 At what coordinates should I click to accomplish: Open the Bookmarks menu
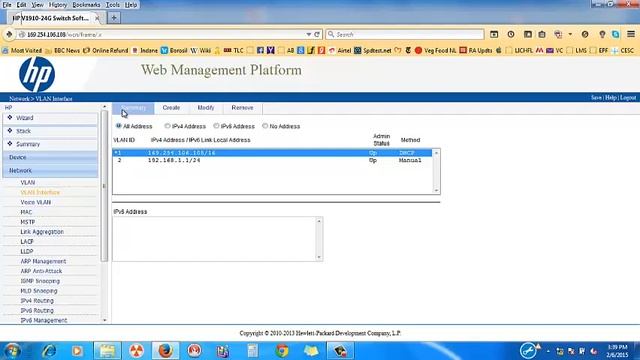(86, 5)
